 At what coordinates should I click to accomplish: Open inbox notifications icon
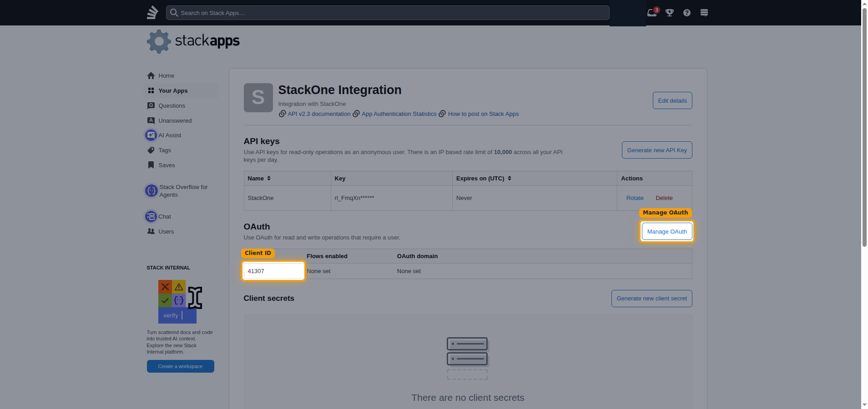click(652, 13)
